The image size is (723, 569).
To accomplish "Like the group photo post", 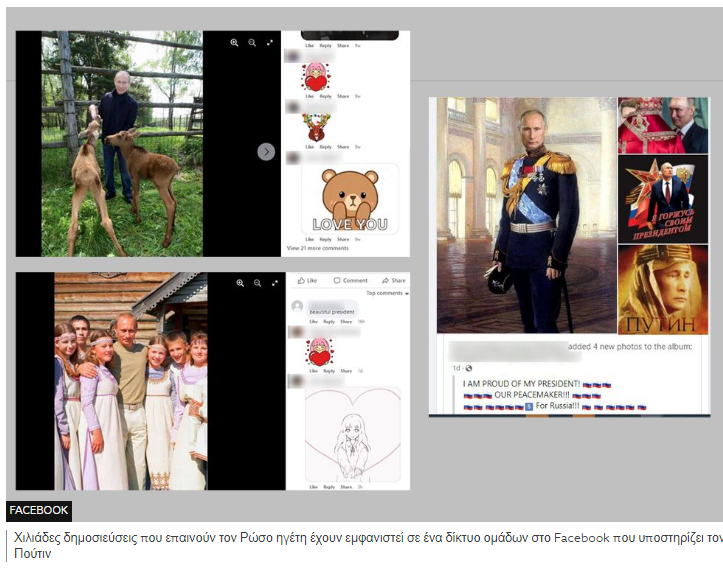I will (x=308, y=280).
